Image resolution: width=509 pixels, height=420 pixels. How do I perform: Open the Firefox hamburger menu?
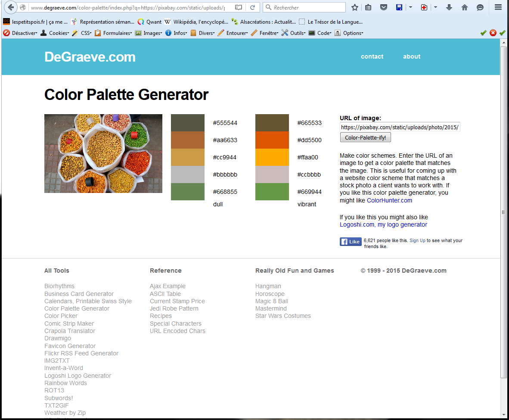pos(498,7)
